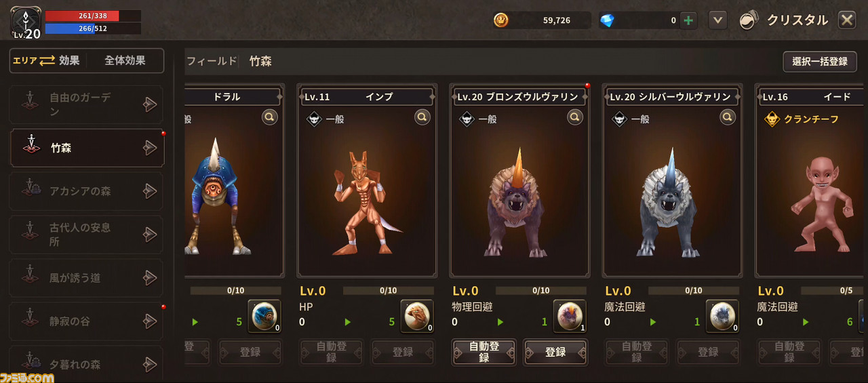Click the gold coin currency icon
Screen dimensions: 868x383
click(x=500, y=20)
